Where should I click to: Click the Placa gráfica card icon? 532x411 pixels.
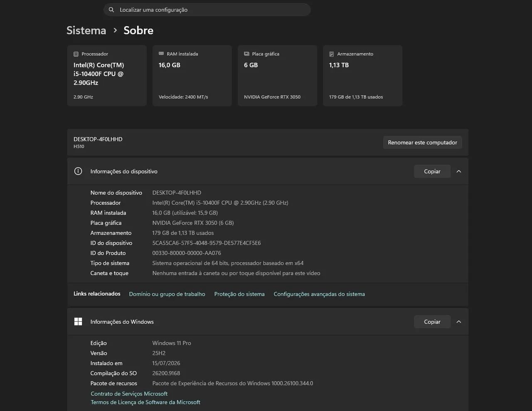pos(246,54)
